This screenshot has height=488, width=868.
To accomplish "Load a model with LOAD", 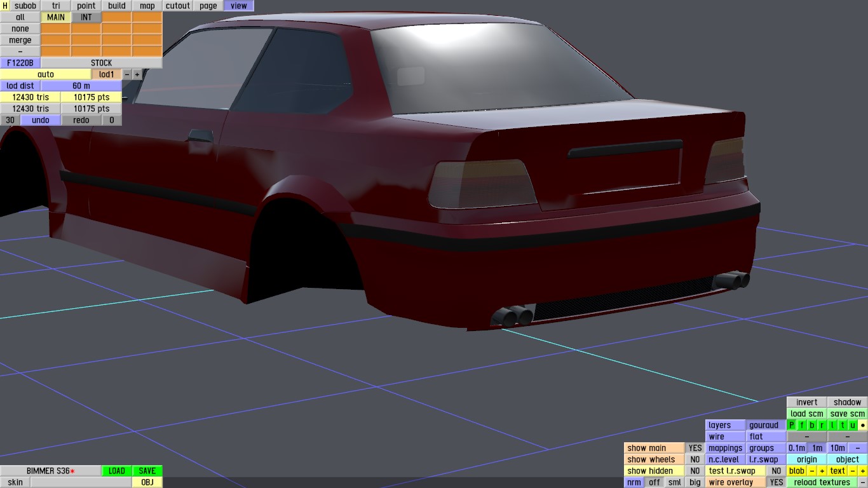I will 117,471.
